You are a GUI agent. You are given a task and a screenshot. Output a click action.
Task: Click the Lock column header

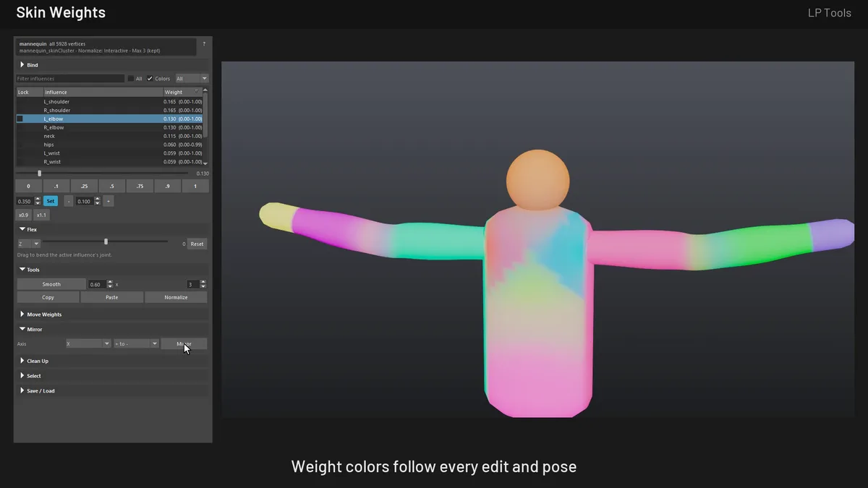29,92
